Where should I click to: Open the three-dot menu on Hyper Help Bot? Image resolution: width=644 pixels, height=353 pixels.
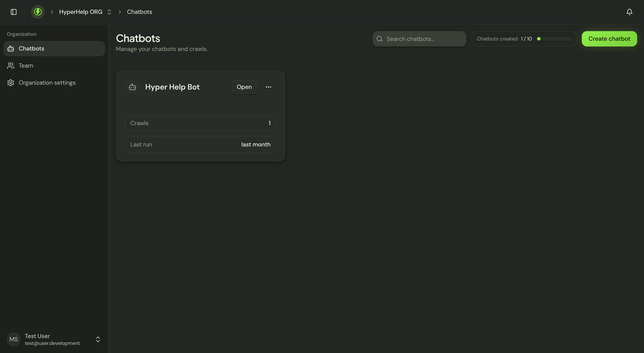(269, 87)
